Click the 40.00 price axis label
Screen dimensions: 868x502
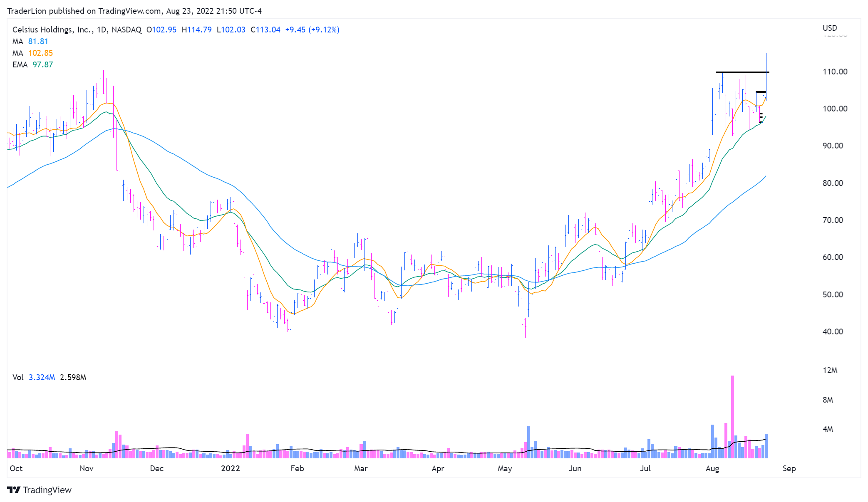point(833,331)
